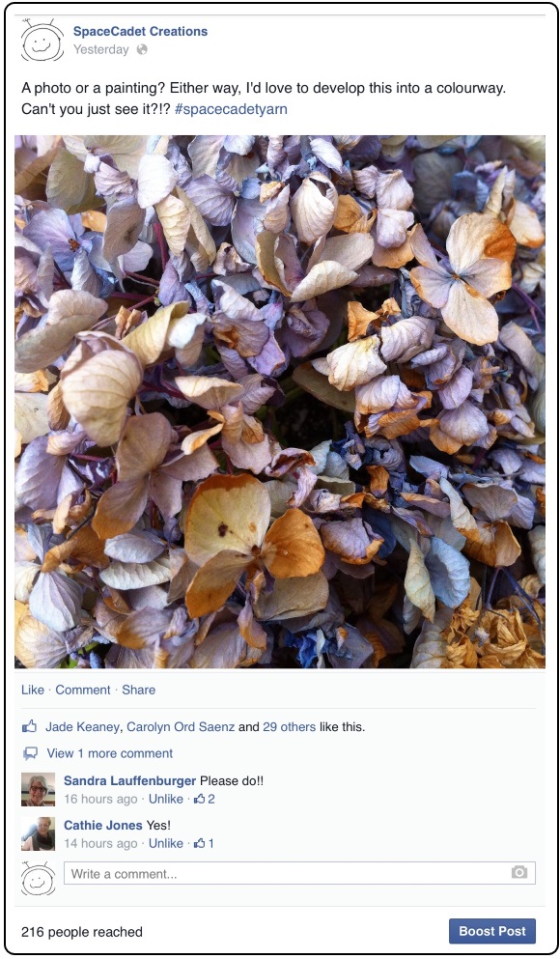View the 2 likes on Sandra's comment

click(x=205, y=799)
